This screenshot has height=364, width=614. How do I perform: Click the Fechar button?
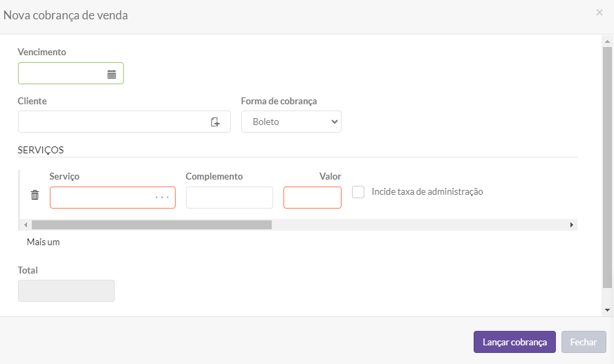(x=584, y=342)
